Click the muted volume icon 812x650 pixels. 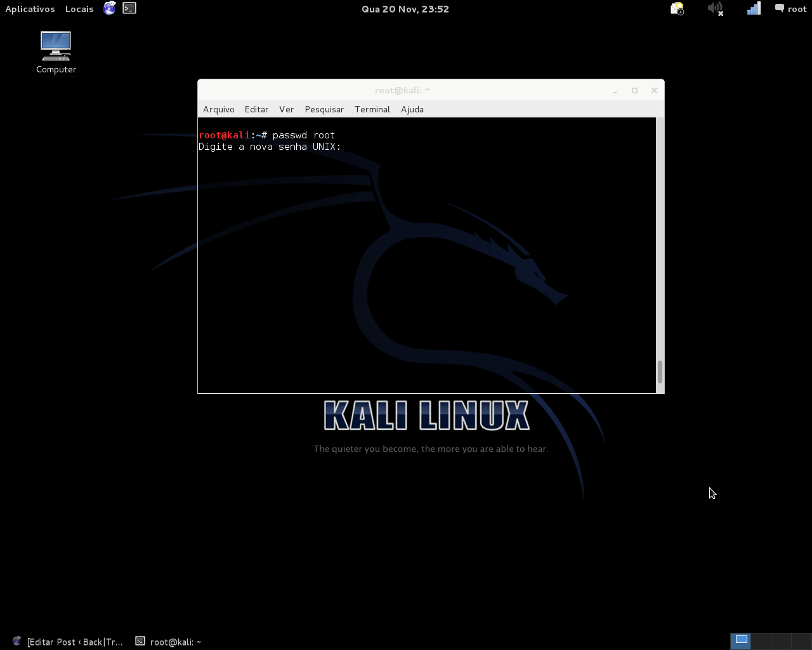coord(716,8)
